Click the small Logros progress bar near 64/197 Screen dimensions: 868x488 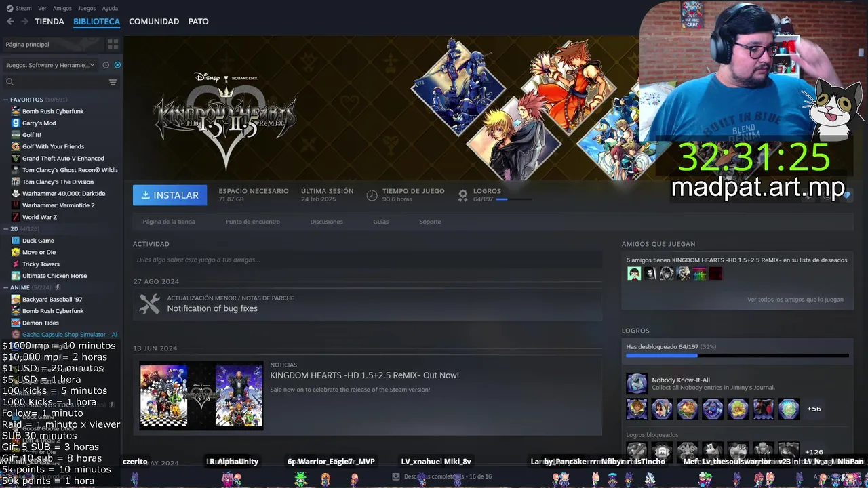point(513,199)
